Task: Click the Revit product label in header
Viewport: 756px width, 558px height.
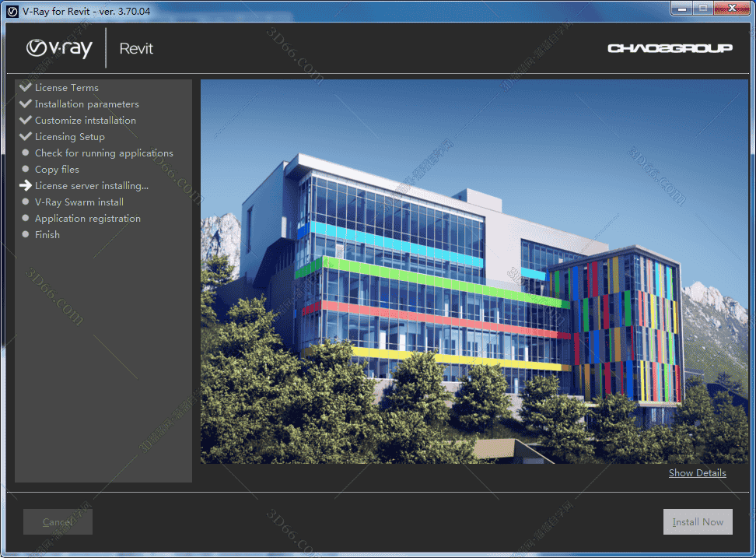Action: 136,49
